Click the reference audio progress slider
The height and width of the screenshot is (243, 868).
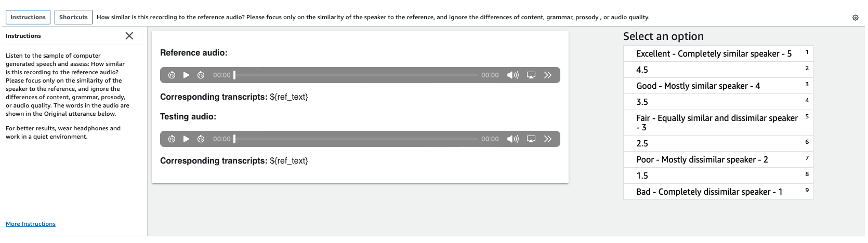pos(356,75)
